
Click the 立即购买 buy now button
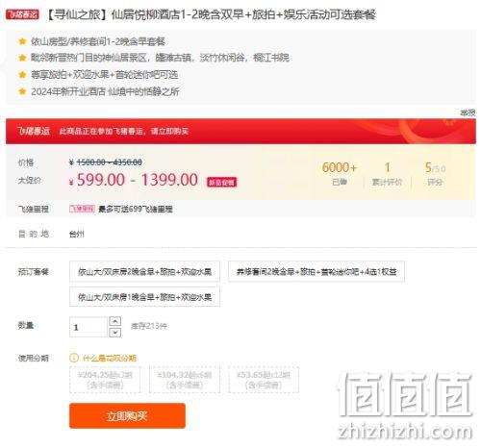point(127,416)
